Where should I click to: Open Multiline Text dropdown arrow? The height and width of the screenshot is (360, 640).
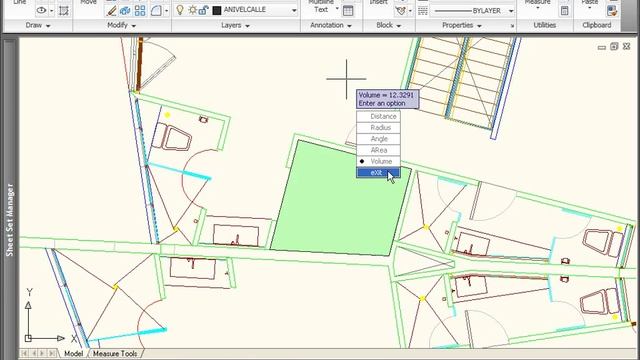pyautogui.click(x=337, y=9)
